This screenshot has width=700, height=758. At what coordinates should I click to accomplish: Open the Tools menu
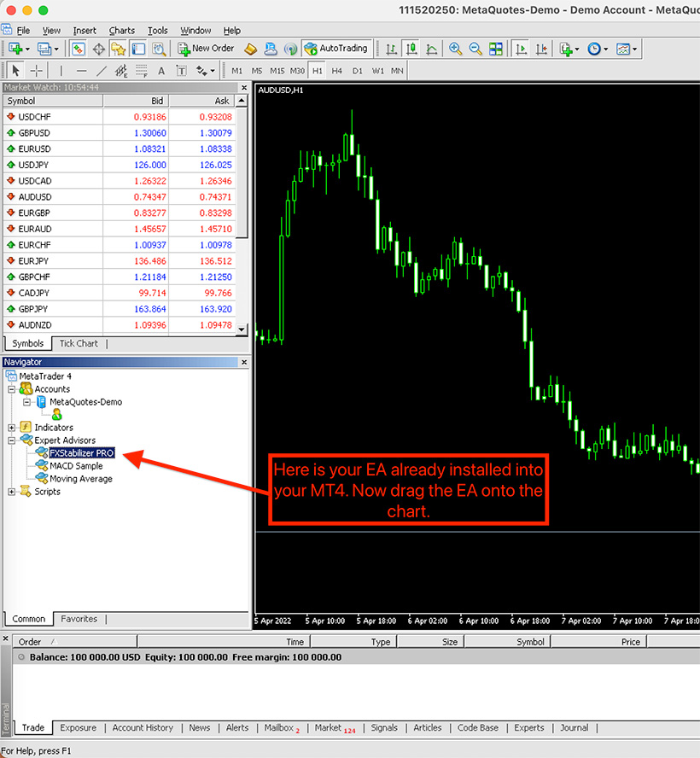(x=158, y=31)
